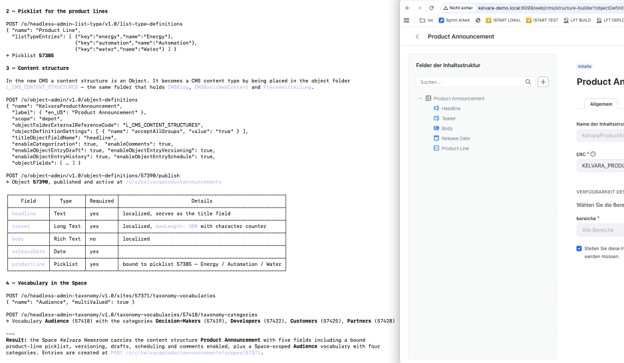Click the browser address bar URL
The width and height of the screenshot is (624, 363).
tap(551, 8)
